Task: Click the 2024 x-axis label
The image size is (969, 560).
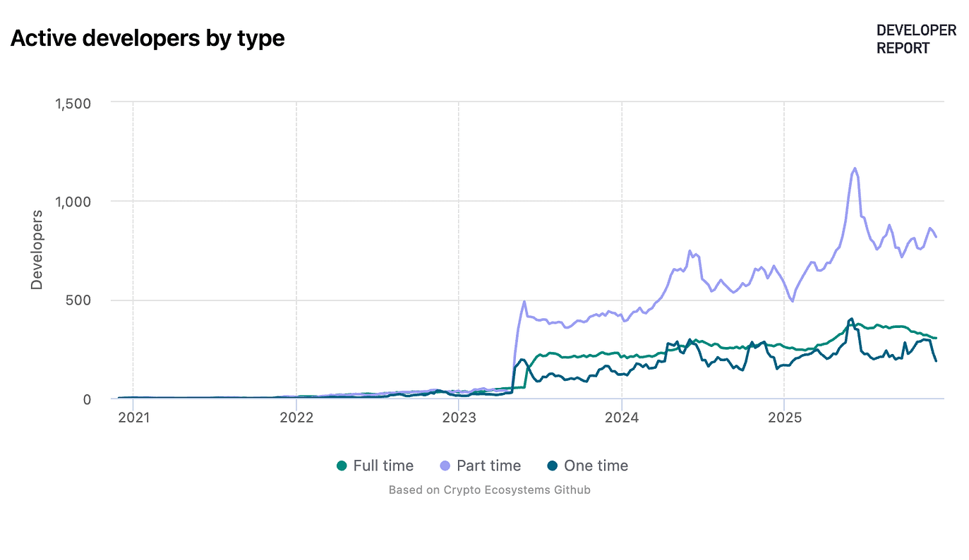Action: 622,418
